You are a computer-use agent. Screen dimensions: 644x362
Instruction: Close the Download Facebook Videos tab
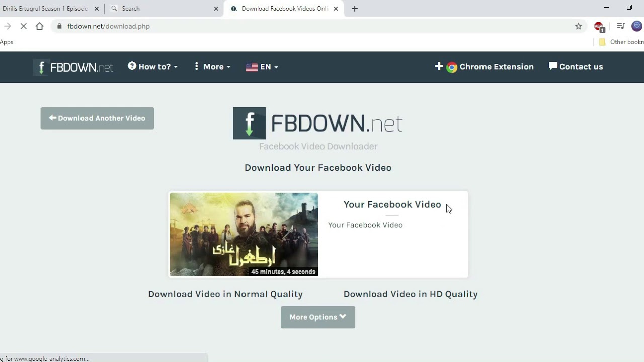click(x=336, y=9)
